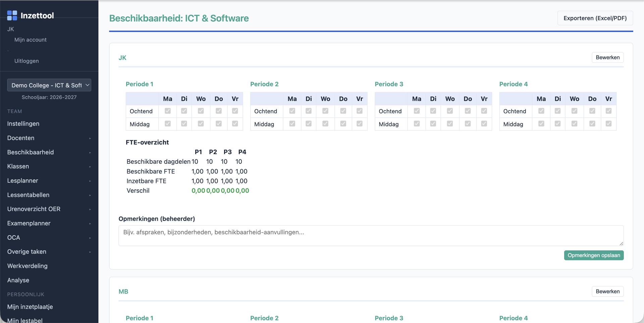Expand the Urenoverzicht OER submenu arrow
The image size is (644, 323).
tap(90, 209)
